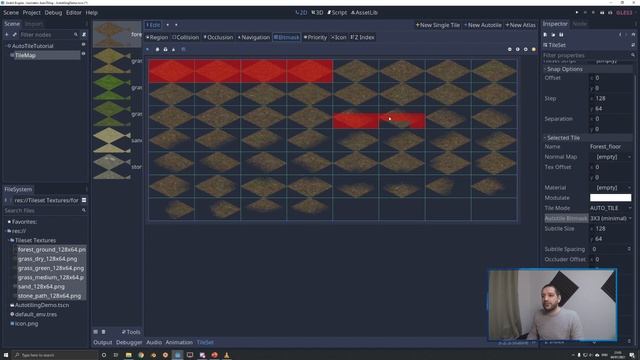Image resolution: width=640 pixels, height=360 pixels.
Task: Attach a script using the script icon
Action: pos(84,35)
